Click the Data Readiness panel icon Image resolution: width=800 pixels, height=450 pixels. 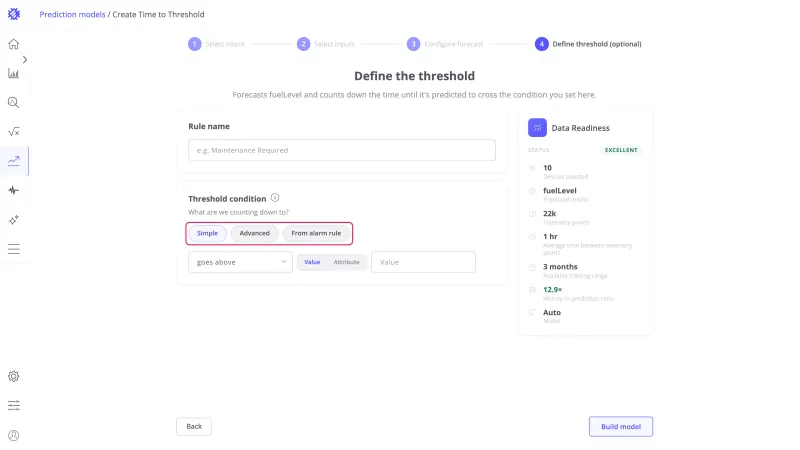coord(537,128)
